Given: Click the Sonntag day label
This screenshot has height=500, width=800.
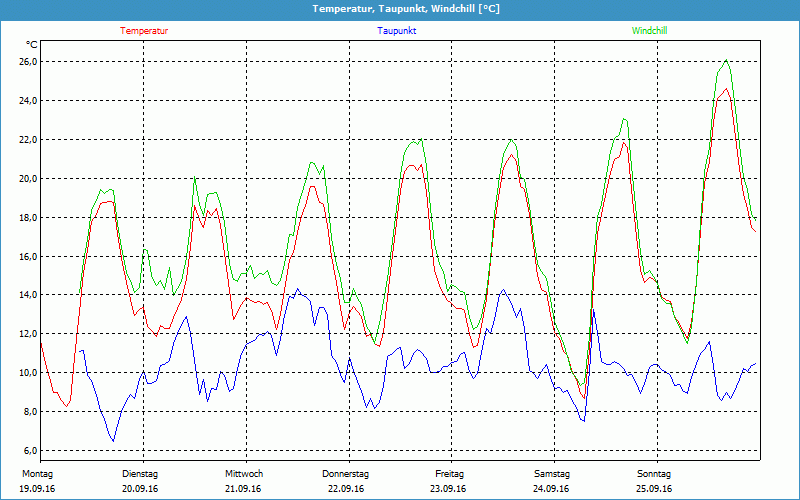Looking at the screenshot, I should (x=654, y=474).
